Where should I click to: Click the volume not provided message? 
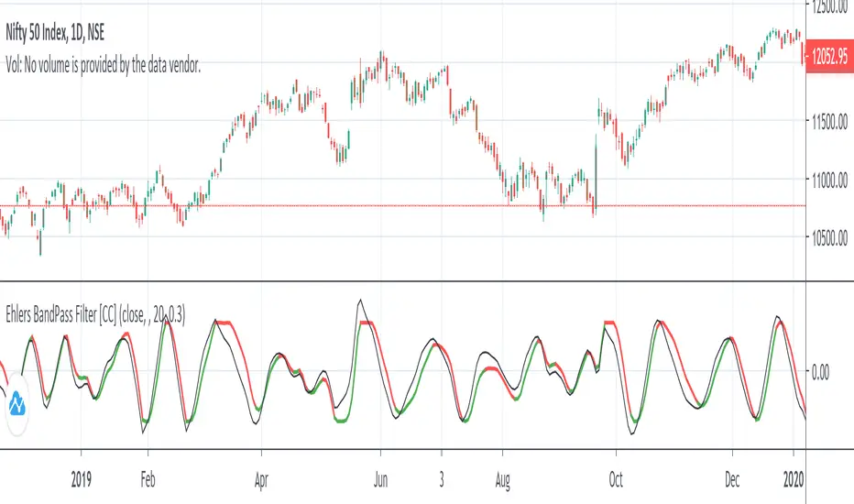coord(103,65)
